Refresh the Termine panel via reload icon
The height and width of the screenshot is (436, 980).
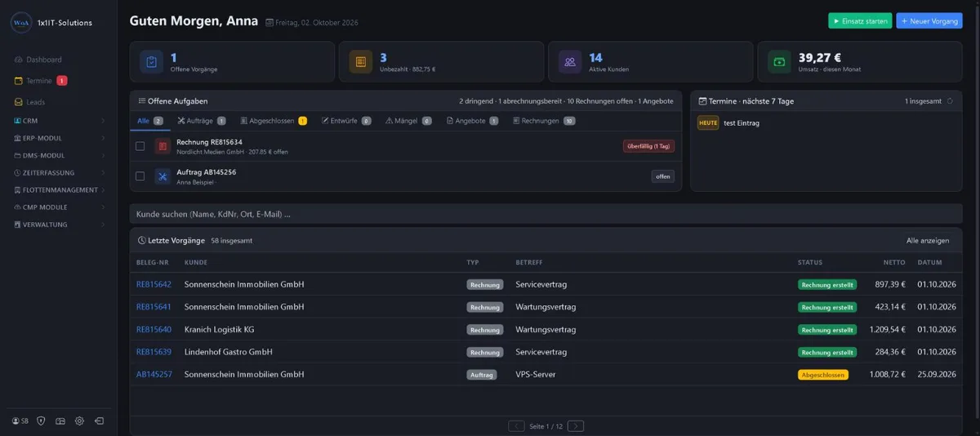[950, 101]
